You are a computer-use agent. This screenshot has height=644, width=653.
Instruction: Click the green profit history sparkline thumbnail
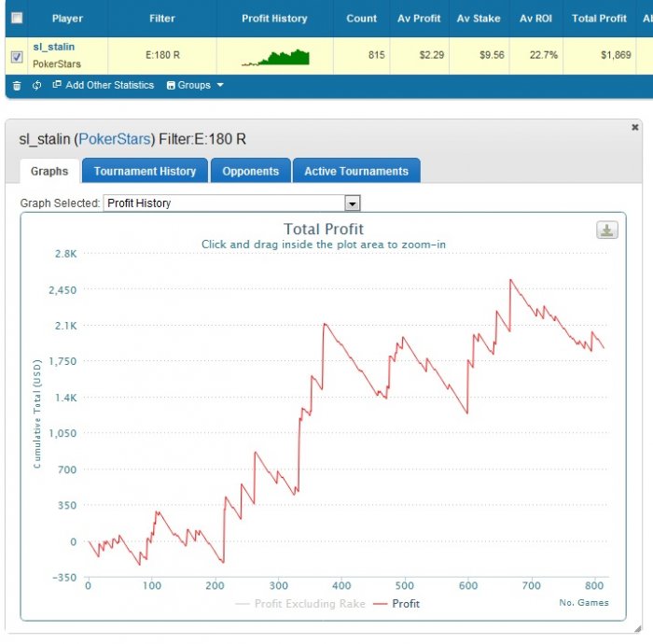coord(275,58)
